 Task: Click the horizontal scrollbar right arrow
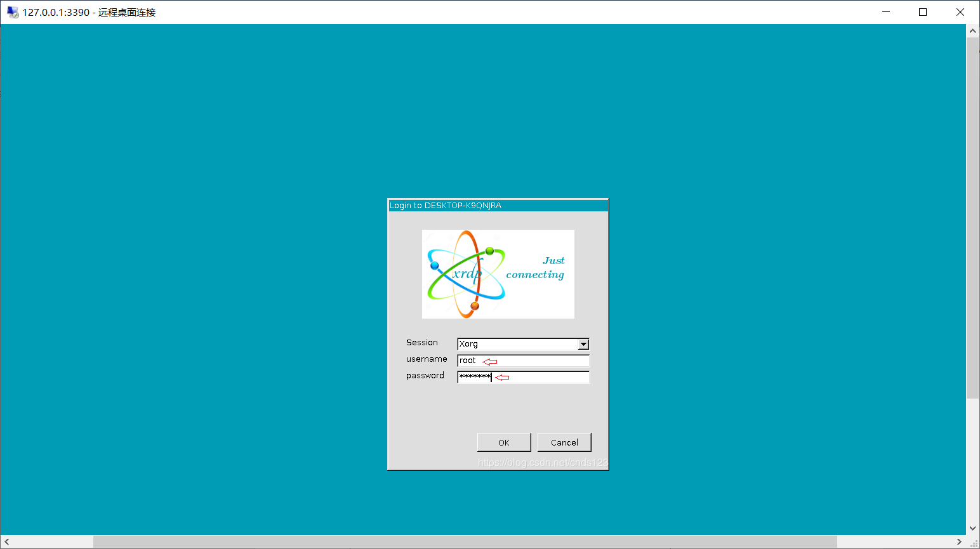click(x=959, y=541)
